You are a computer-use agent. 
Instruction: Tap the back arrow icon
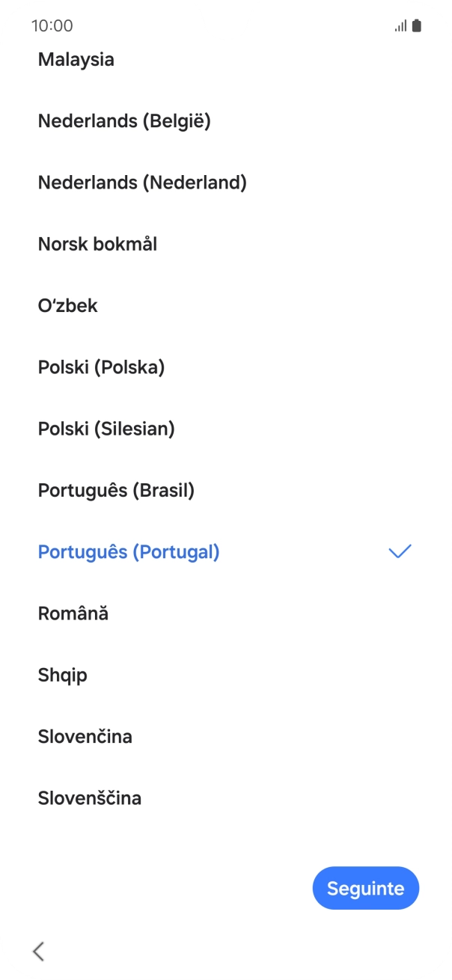click(x=39, y=951)
